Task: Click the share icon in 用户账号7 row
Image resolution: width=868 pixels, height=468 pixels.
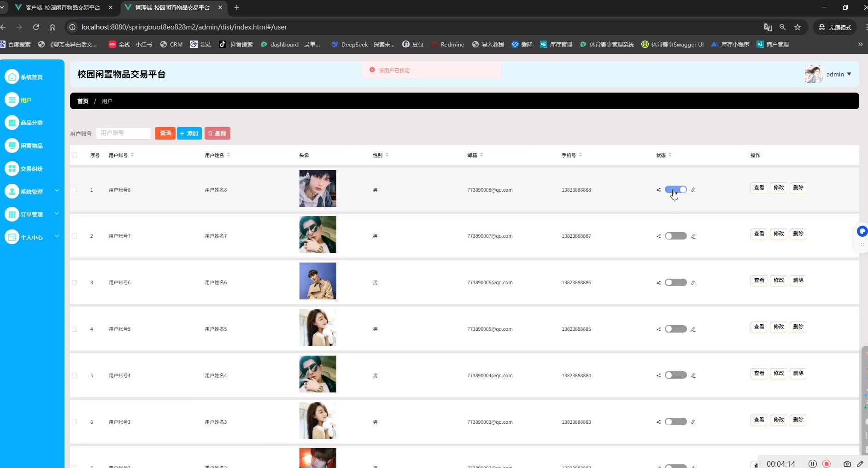Action: pyautogui.click(x=658, y=236)
